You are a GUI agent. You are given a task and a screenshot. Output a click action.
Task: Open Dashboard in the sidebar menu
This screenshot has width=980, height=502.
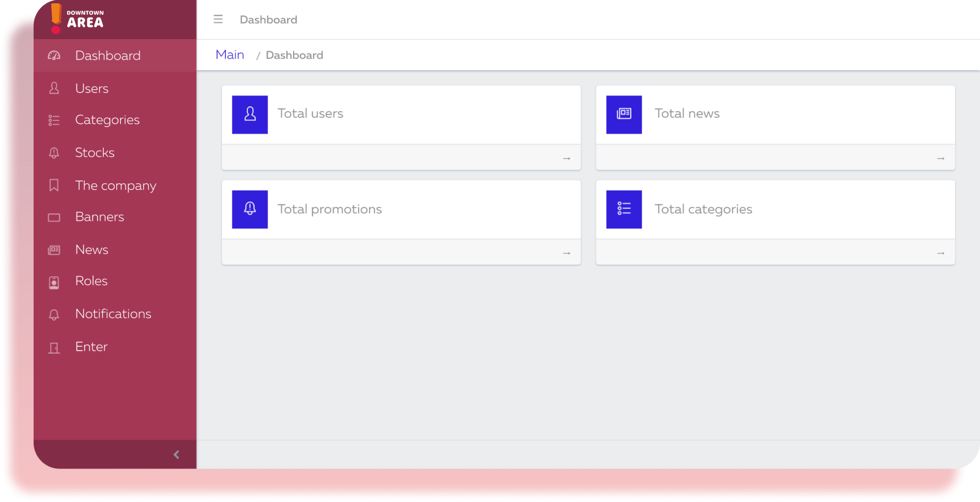[115, 56]
